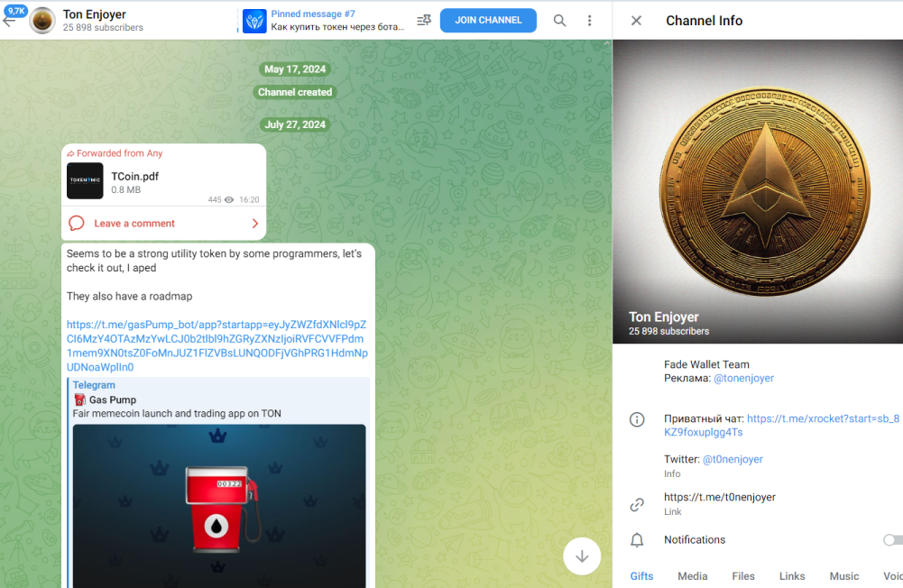
Task: Search in this channel
Action: pos(560,21)
